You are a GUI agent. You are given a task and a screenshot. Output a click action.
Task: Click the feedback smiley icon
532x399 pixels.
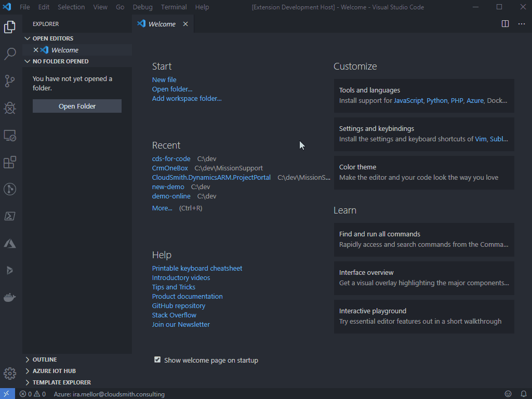pos(508,394)
